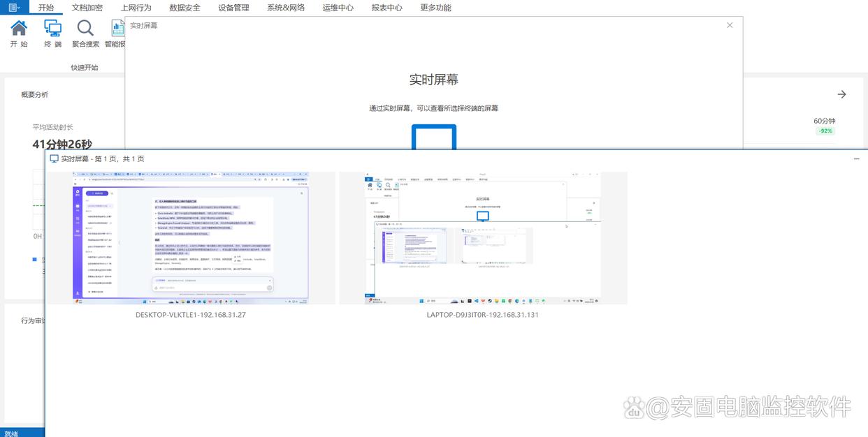Open the 系统&网络 tab
Screen dimensions: 868x437
(286, 8)
